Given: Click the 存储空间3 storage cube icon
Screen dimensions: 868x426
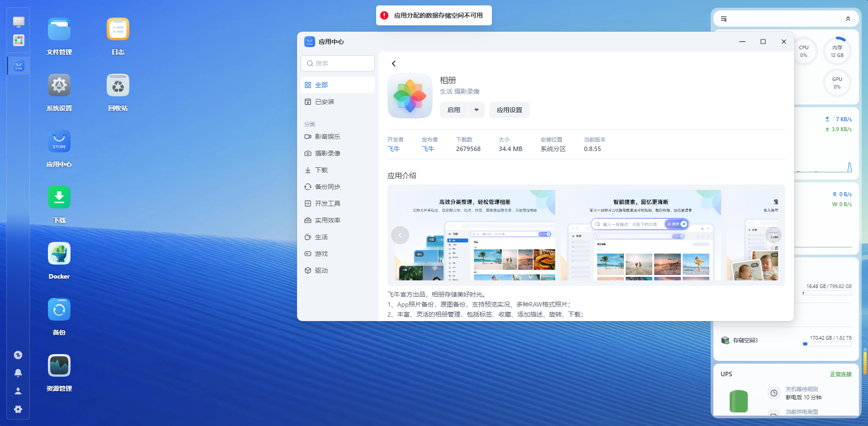Looking at the screenshot, I should [x=725, y=340].
